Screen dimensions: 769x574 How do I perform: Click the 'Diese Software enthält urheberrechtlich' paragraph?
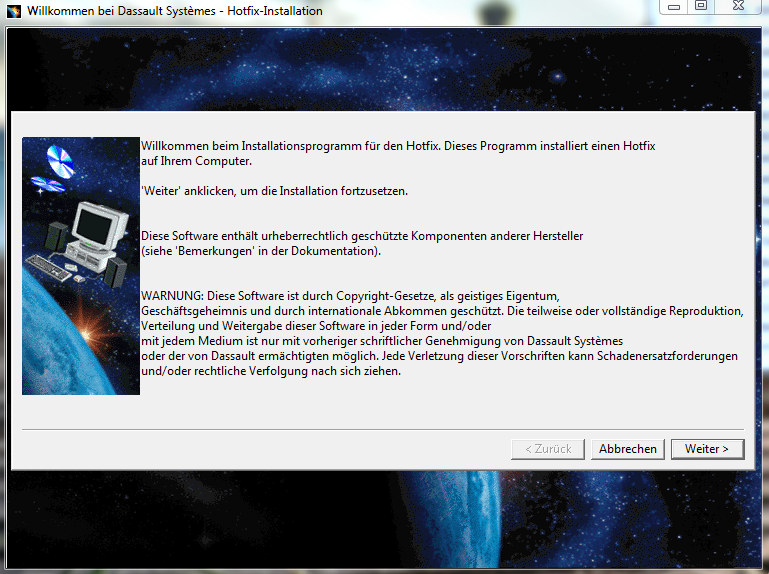(362, 236)
